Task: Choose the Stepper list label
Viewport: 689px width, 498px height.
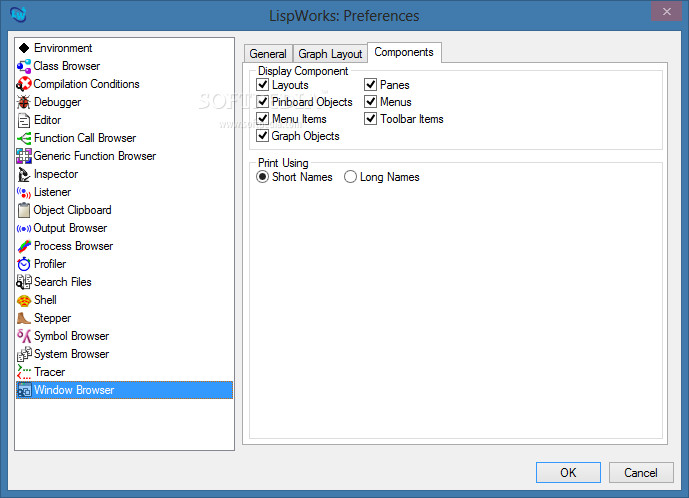Action: coord(52,318)
